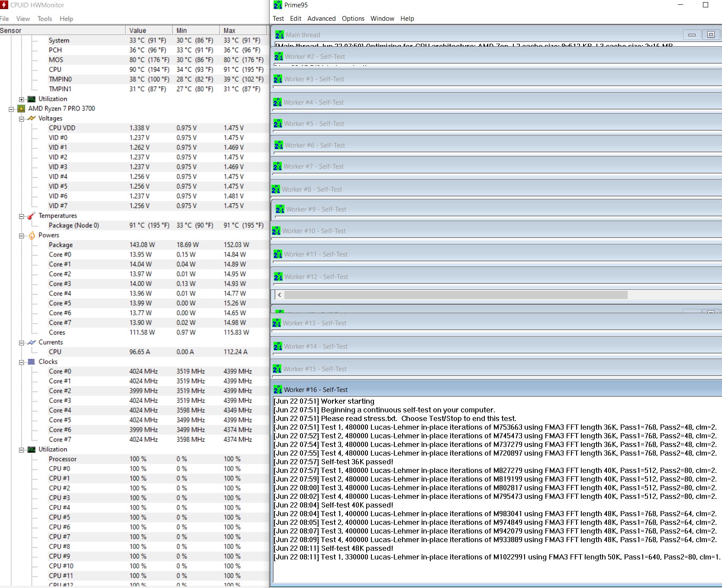Open the Edit menu in Prime95
Screen dimensions: 722x588
click(296, 19)
